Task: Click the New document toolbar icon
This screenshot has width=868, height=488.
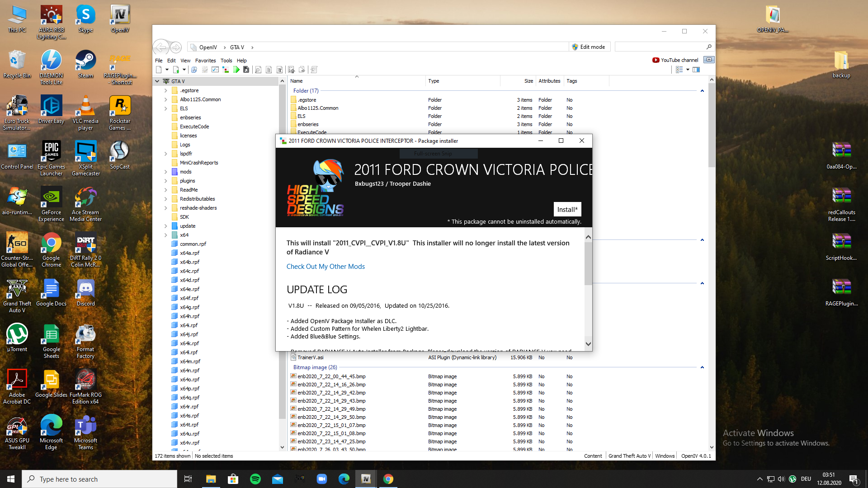Action: pyautogui.click(x=159, y=70)
